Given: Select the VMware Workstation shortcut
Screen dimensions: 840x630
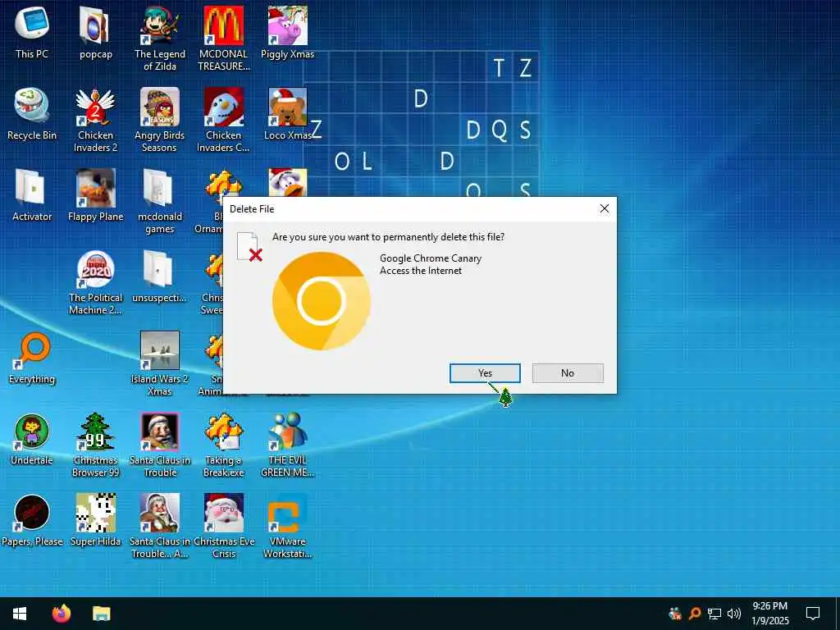Looking at the screenshot, I should coord(288,527).
